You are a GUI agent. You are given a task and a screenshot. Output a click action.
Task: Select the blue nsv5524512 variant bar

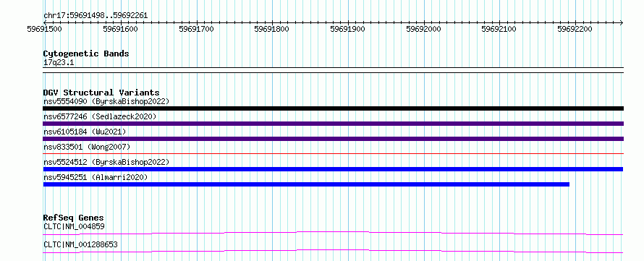click(333, 169)
